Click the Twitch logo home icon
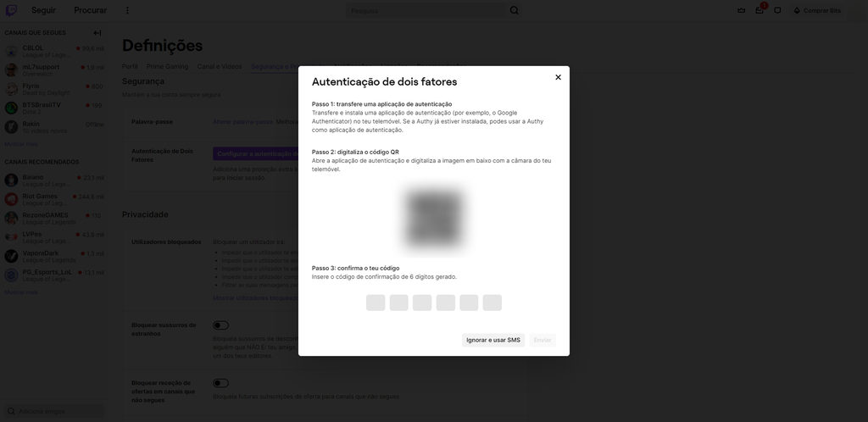868x422 pixels. tap(11, 10)
